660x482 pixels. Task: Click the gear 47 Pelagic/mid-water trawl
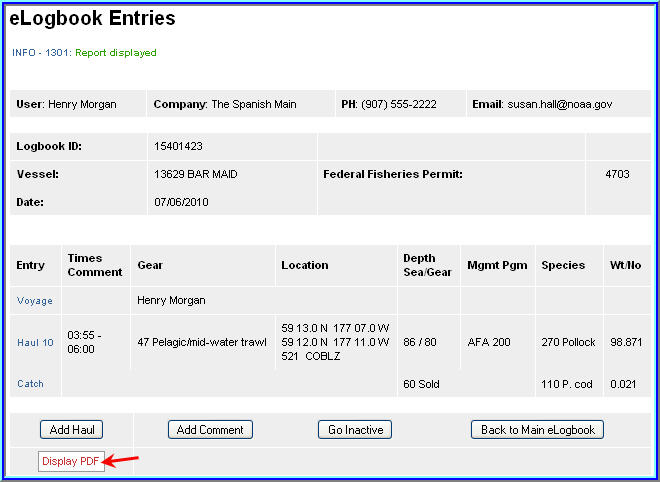tap(202, 342)
